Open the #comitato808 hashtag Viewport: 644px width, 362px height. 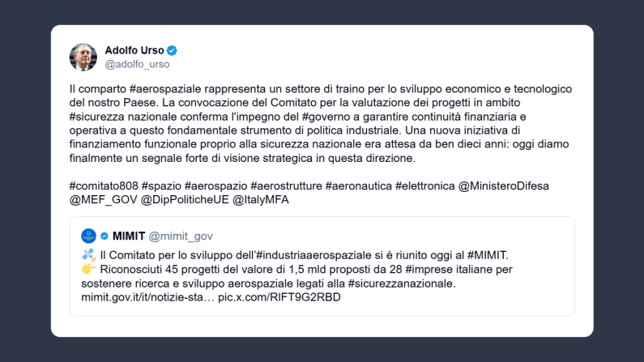tap(103, 185)
